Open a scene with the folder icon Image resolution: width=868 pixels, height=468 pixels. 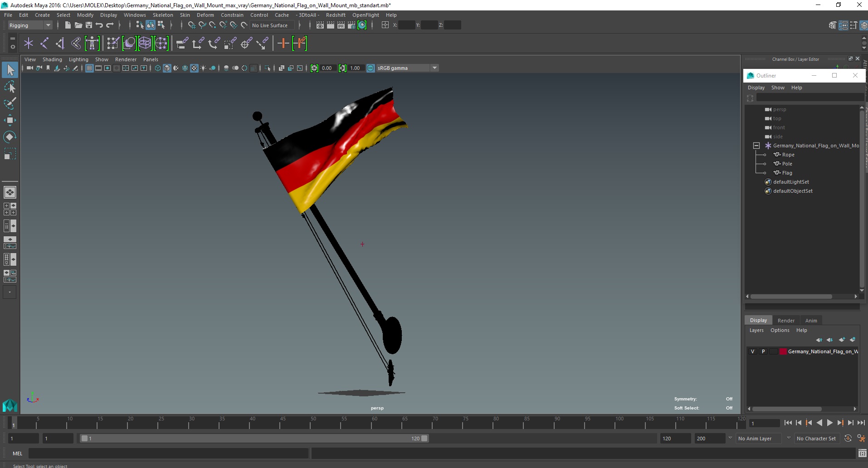point(78,25)
